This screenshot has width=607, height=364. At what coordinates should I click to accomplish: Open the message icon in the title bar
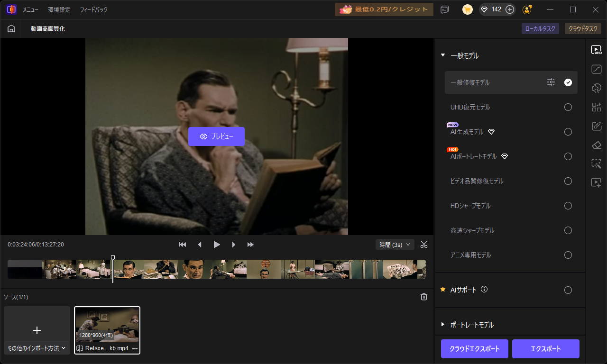coord(444,9)
